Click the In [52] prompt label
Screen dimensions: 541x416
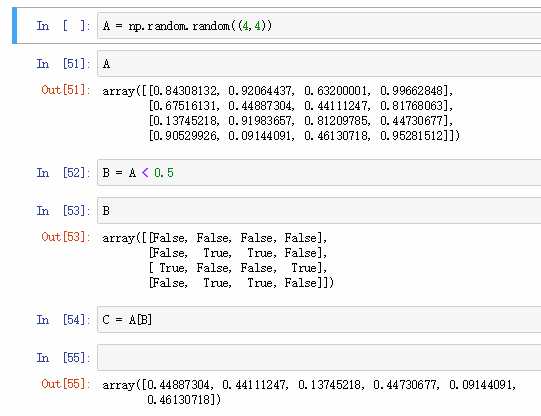[x=63, y=172]
